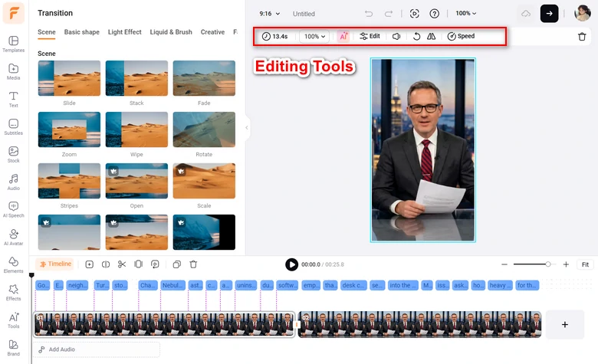Select the Slide transition thumbnail
This screenshot has height=364, width=598.
pyautogui.click(x=69, y=78)
